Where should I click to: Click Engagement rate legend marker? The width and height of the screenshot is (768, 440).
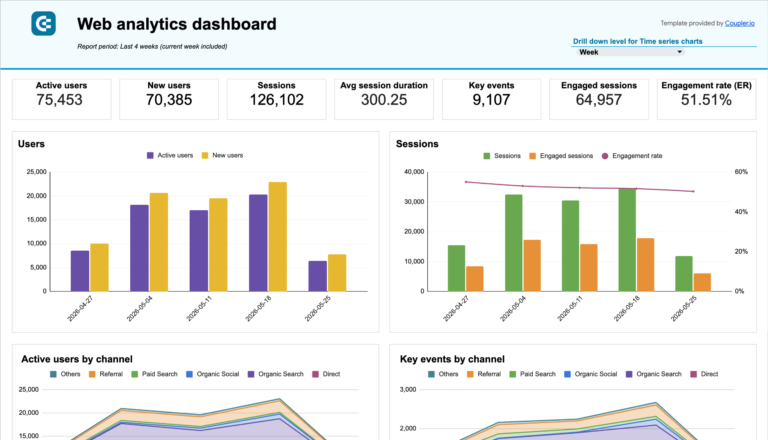click(605, 156)
